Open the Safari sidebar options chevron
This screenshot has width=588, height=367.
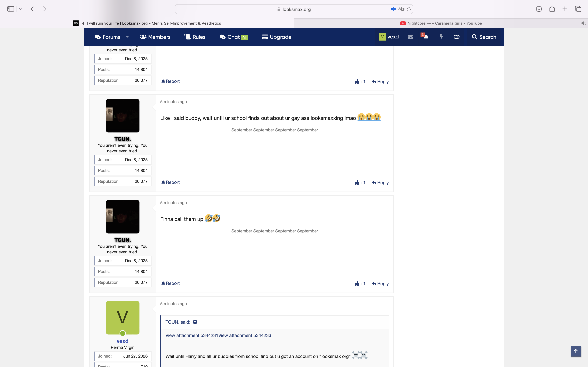click(20, 9)
